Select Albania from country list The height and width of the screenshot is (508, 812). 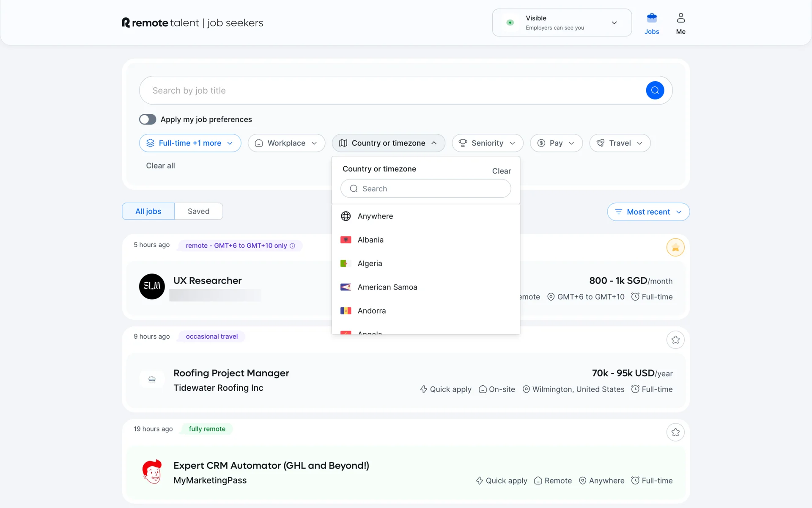(x=370, y=240)
